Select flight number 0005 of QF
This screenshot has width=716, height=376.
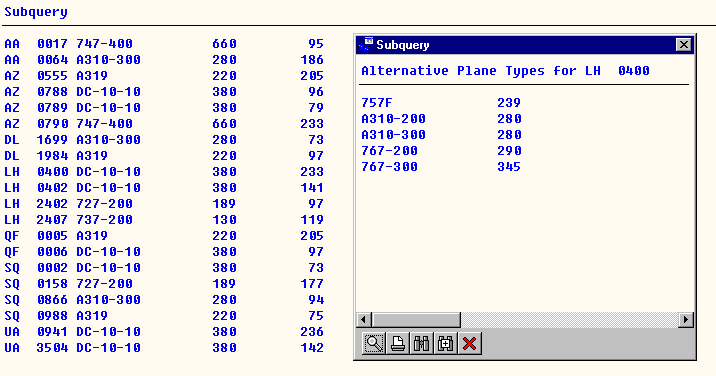coord(53,236)
